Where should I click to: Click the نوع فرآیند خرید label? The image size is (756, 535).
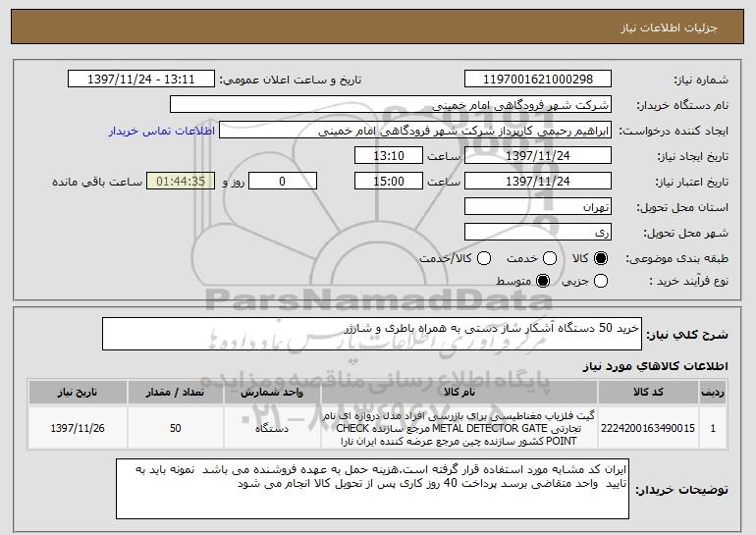[688, 281]
